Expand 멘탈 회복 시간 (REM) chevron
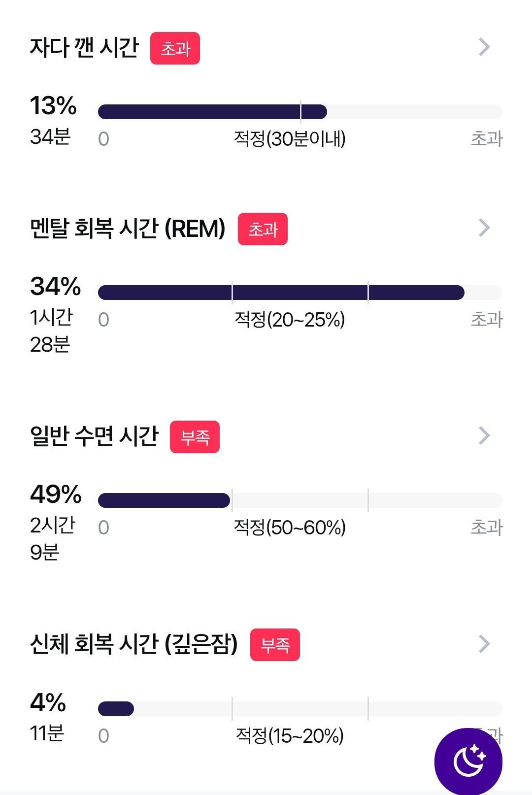Viewport: 532px width, 795px height. [485, 228]
